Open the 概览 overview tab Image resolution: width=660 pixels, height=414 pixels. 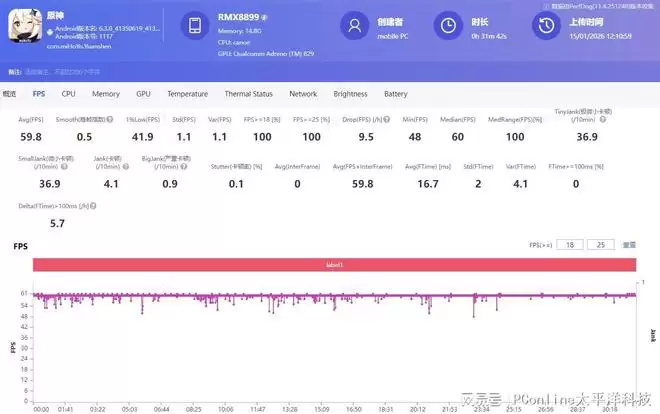(10, 94)
